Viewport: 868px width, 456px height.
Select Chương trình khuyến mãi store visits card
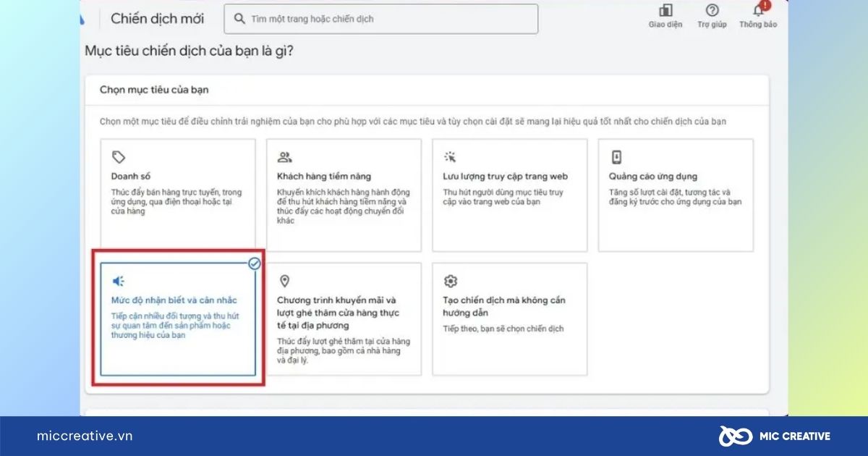pos(344,318)
